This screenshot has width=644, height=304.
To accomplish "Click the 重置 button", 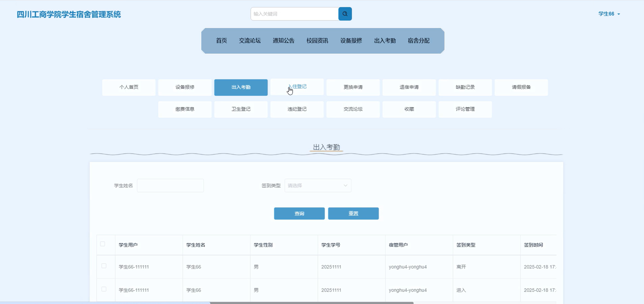I will pyautogui.click(x=353, y=214).
